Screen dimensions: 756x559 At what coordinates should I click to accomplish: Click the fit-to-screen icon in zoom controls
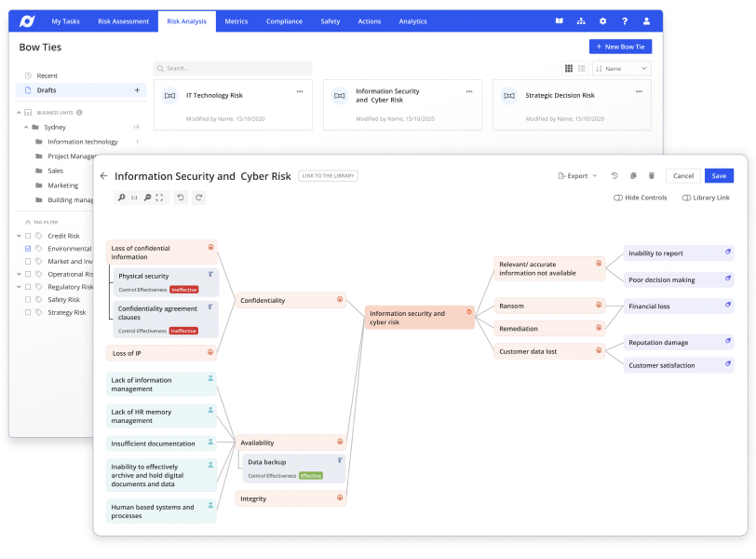click(159, 198)
